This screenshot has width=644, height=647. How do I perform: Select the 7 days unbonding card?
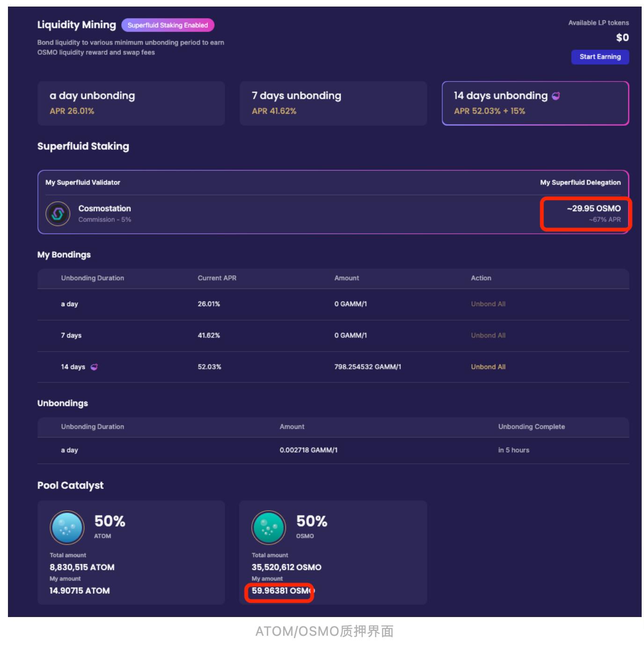click(x=333, y=103)
